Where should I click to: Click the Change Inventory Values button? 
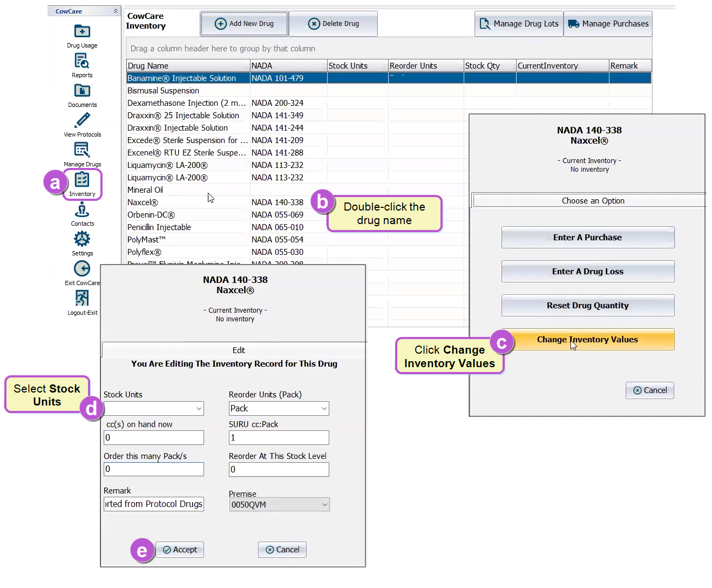(588, 340)
